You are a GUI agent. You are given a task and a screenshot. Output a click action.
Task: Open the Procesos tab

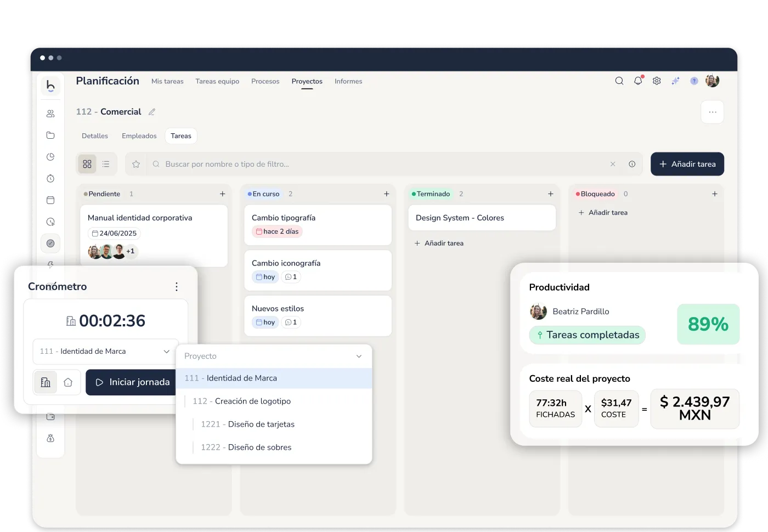265,81
